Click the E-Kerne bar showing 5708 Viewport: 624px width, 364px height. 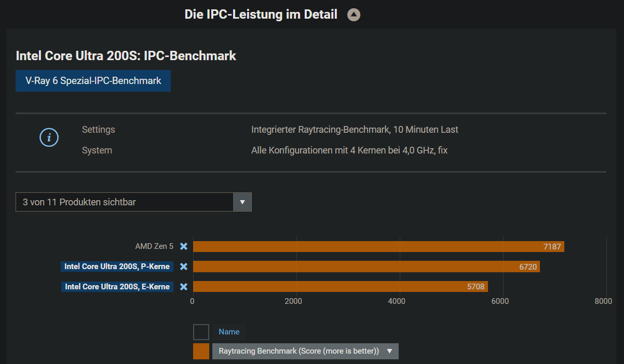point(340,287)
